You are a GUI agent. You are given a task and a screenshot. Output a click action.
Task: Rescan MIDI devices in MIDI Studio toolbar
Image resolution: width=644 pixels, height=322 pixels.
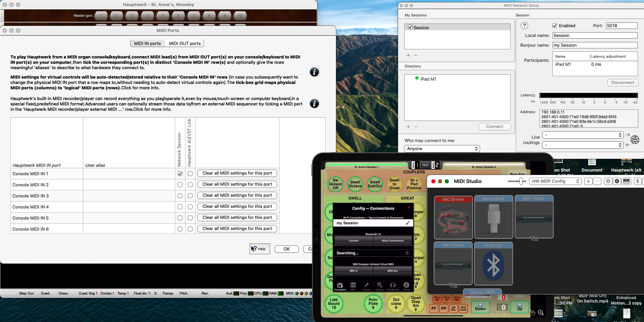(x=617, y=181)
